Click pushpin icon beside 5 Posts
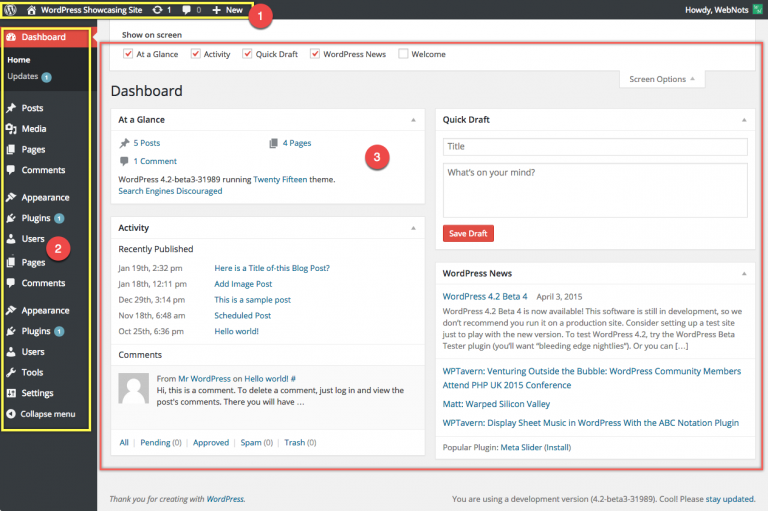This screenshot has width=768, height=511. tap(124, 143)
